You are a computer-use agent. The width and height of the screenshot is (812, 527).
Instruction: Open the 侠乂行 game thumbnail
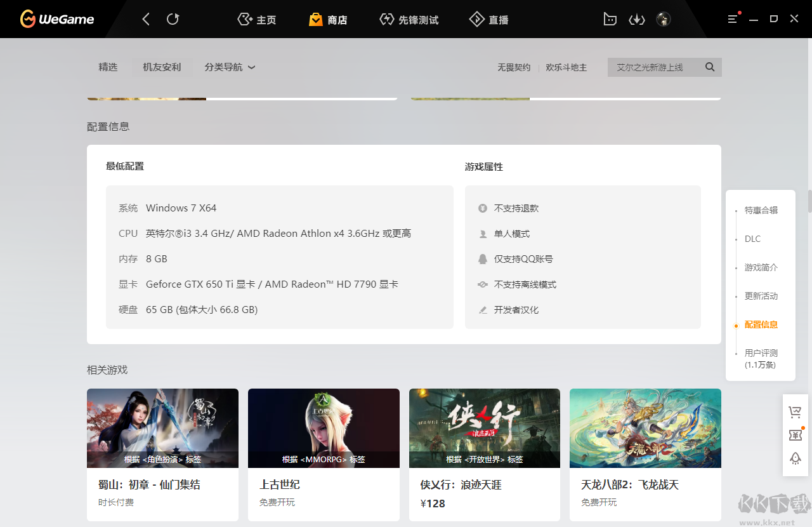coord(485,428)
